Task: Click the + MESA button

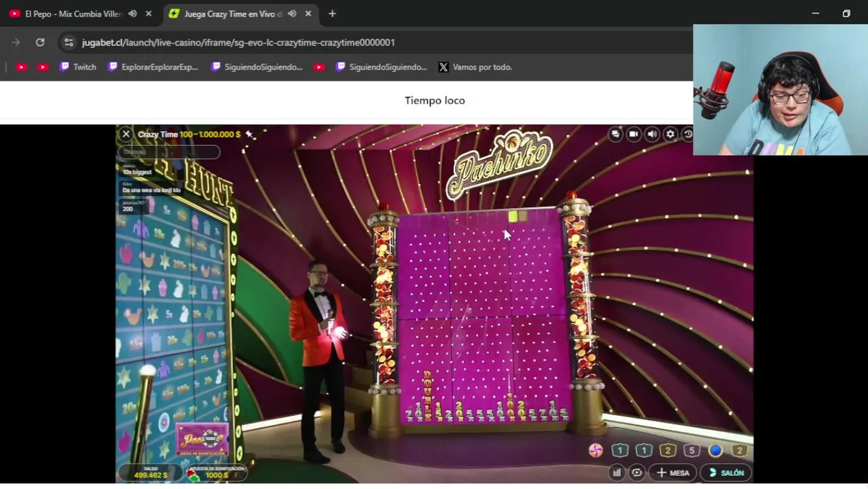Action: click(x=673, y=473)
